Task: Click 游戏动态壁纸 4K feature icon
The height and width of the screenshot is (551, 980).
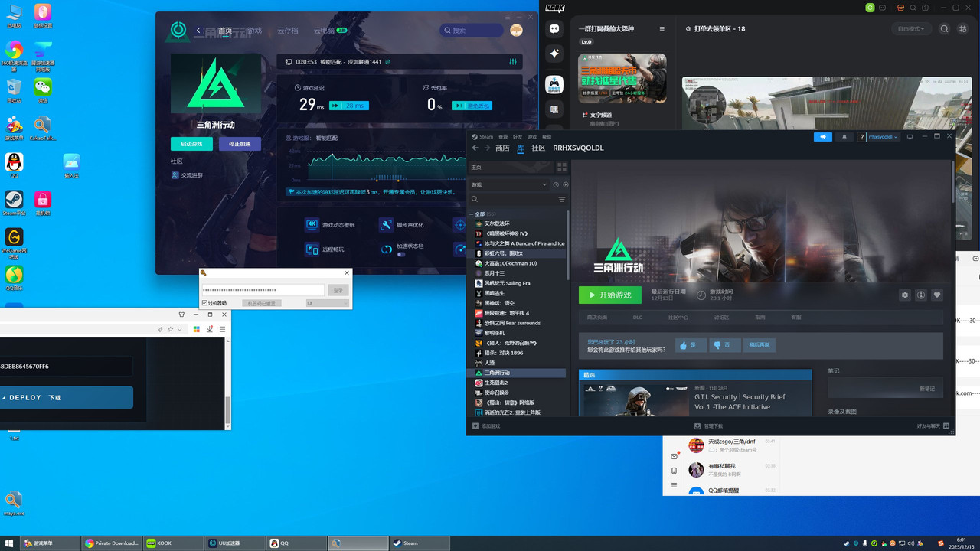Action: (x=312, y=225)
